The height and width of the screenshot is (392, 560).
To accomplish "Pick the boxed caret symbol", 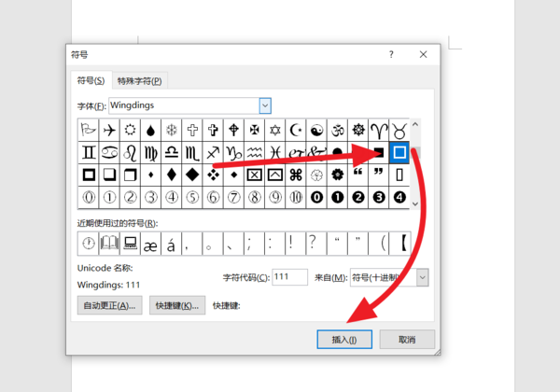I will 275,175.
